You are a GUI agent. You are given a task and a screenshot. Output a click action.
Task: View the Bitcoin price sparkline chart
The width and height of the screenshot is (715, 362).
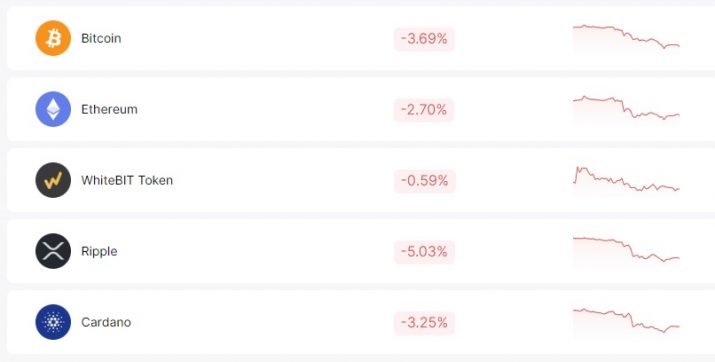[627, 39]
